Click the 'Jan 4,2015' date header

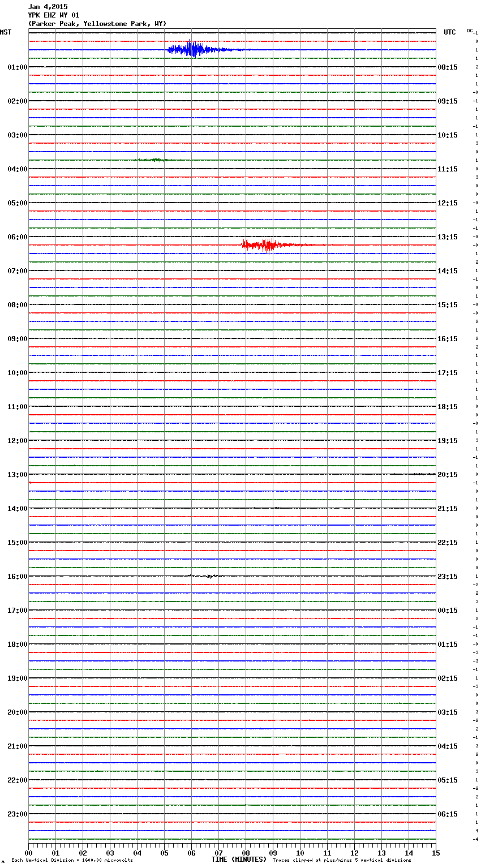click(48, 7)
